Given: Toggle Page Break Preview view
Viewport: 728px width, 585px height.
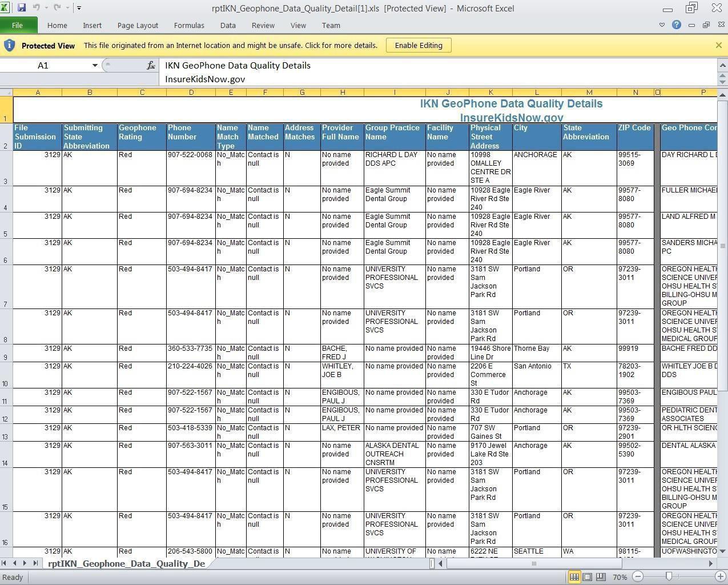Looking at the screenshot, I should (601, 577).
